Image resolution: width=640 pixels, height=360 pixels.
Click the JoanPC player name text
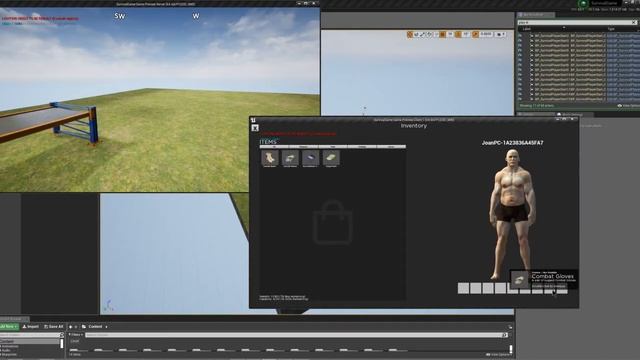click(x=512, y=143)
